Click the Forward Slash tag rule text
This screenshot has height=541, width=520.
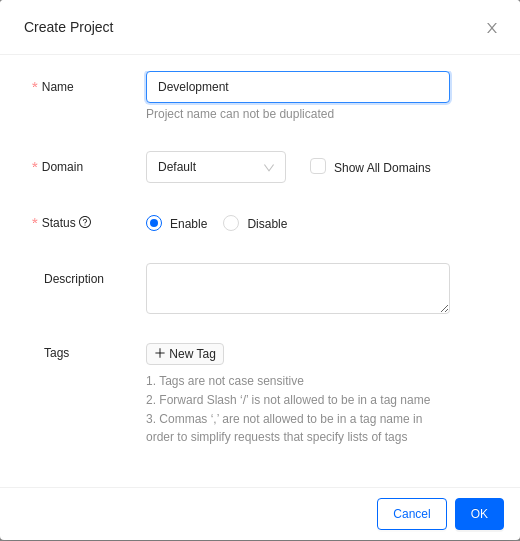(x=288, y=400)
